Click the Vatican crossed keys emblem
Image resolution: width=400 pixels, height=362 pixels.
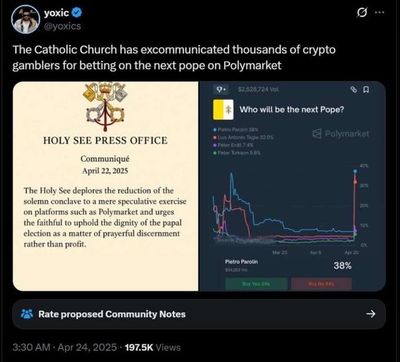(105, 107)
